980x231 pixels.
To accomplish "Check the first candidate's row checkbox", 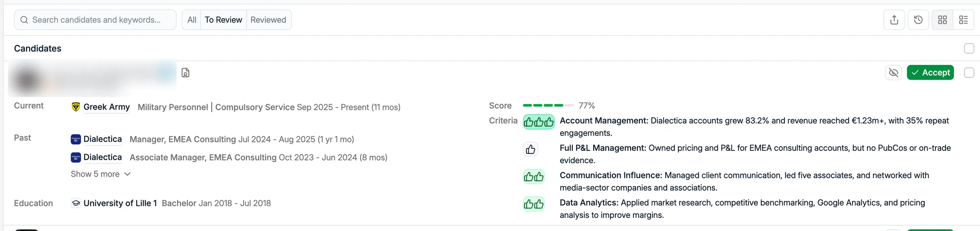I will tap(969, 73).
